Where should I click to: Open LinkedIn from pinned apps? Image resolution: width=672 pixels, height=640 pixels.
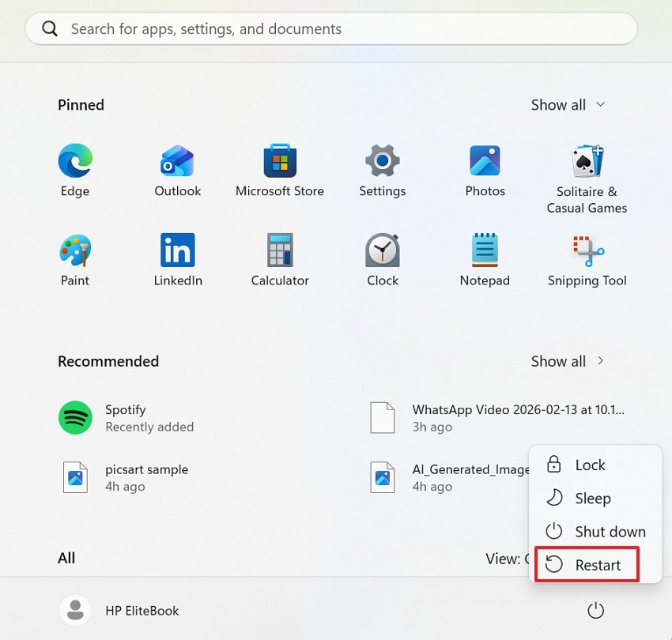pos(177,257)
